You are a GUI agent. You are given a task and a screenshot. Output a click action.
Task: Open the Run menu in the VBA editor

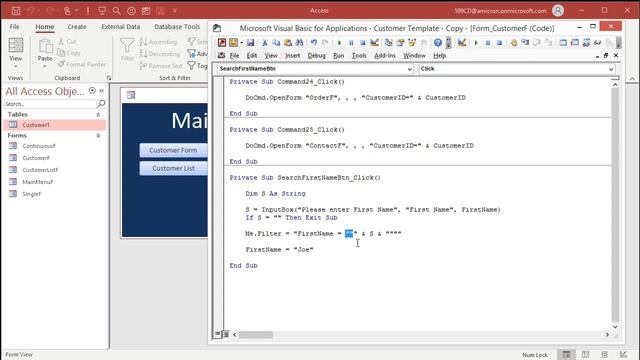click(x=338, y=56)
